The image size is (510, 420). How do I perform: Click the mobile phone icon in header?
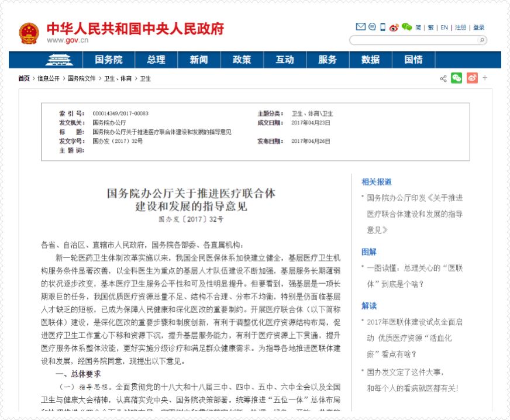tap(382, 27)
